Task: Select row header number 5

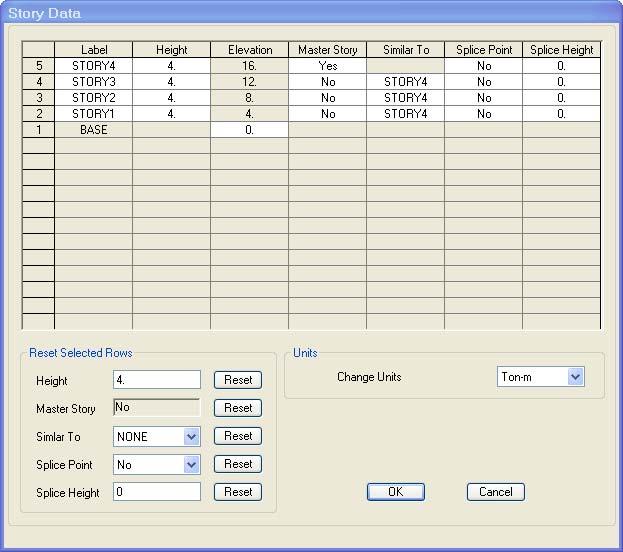Action: 39,66
